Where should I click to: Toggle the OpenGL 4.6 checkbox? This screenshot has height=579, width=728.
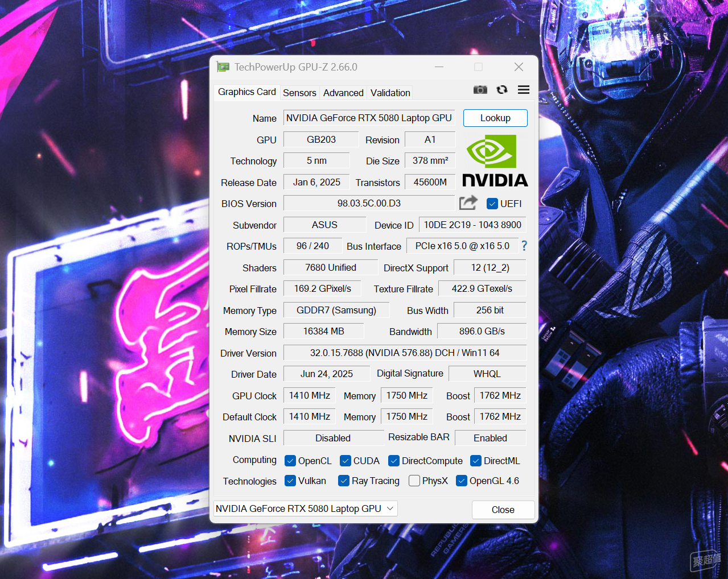(x=462, y=481)
